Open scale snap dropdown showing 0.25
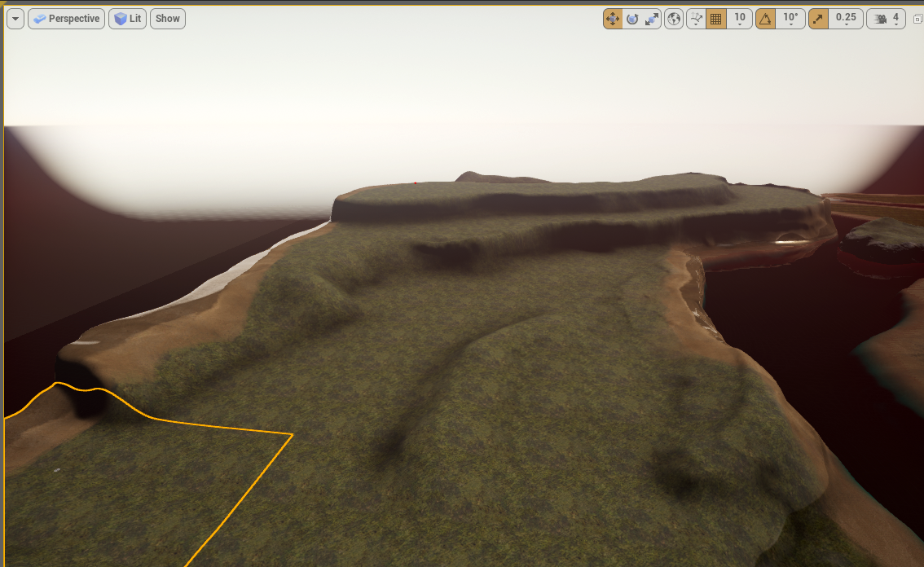 click(846, 19)
